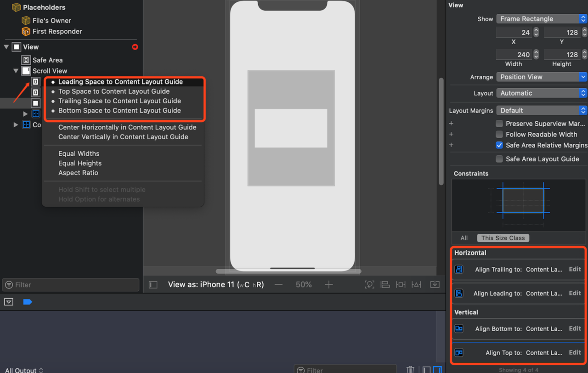Image resolution: width=588 pixels, height=373 pixels.
Task: Enable Preserve Superview Margins
Action: point(500,124)
